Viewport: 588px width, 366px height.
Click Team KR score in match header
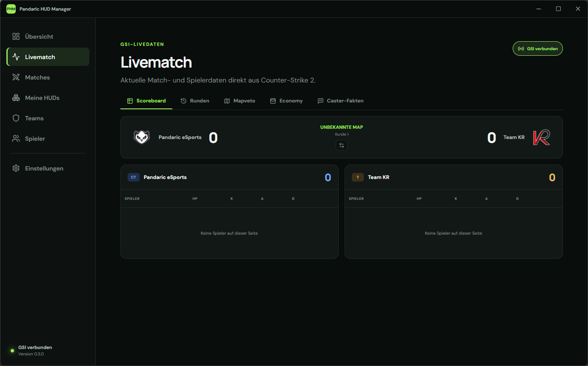click(x=491, y=138)
